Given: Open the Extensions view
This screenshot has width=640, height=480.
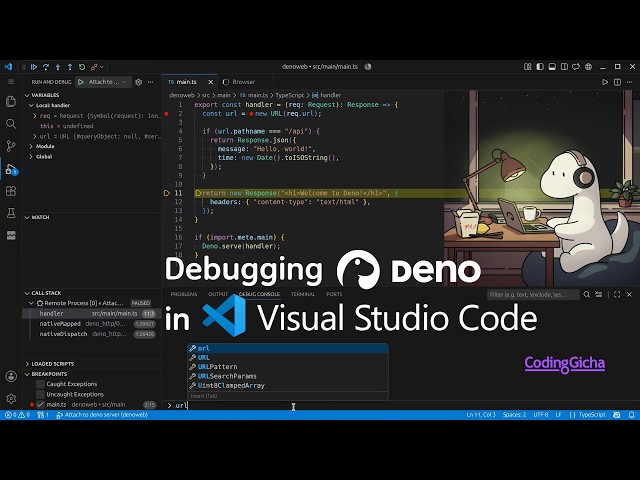Looking at the screenshot, I should click(11, 191).
